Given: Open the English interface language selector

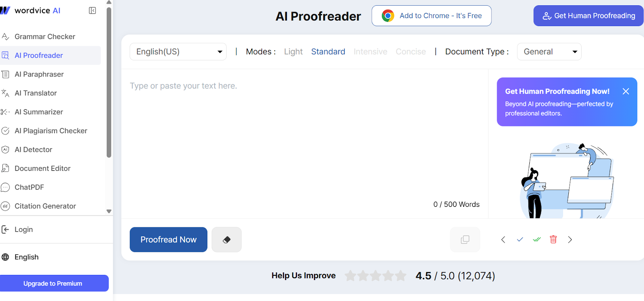Looking at the screenshot, I should click(x=27, y=257).
